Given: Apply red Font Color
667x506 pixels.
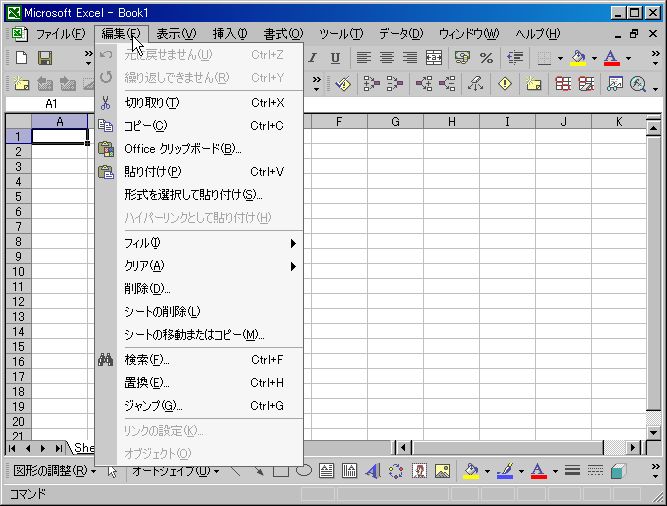Looking at the screenshot, I should (x=612, y=58).
